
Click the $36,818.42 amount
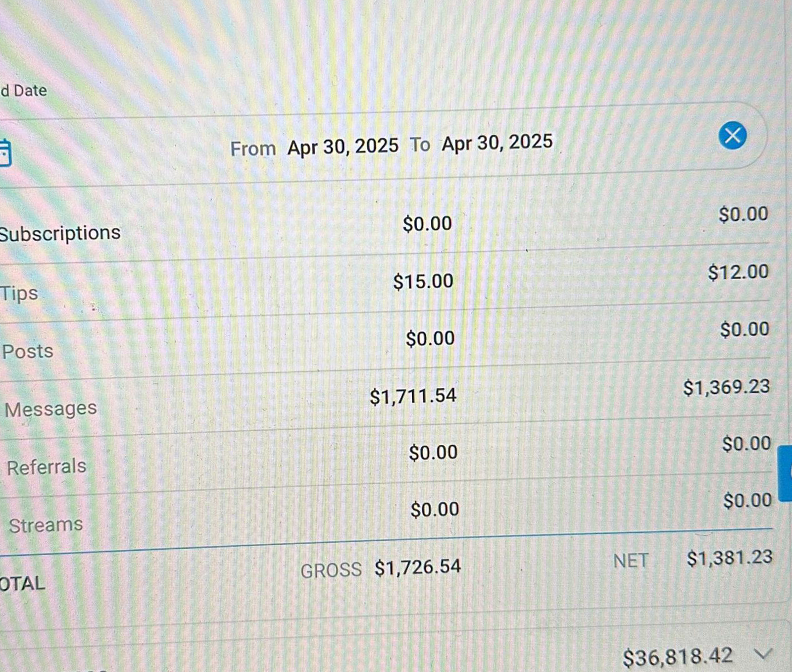click(x=677, y=657)
